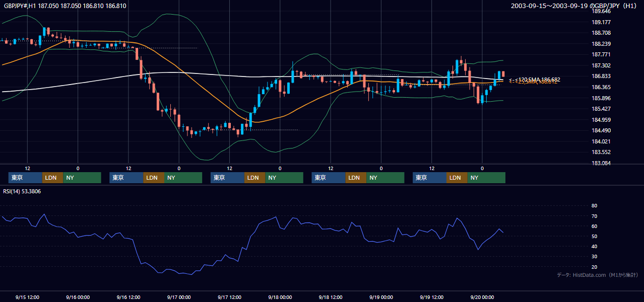
Task: Select the NY session block for 9/18
Action: click(385, 178)
